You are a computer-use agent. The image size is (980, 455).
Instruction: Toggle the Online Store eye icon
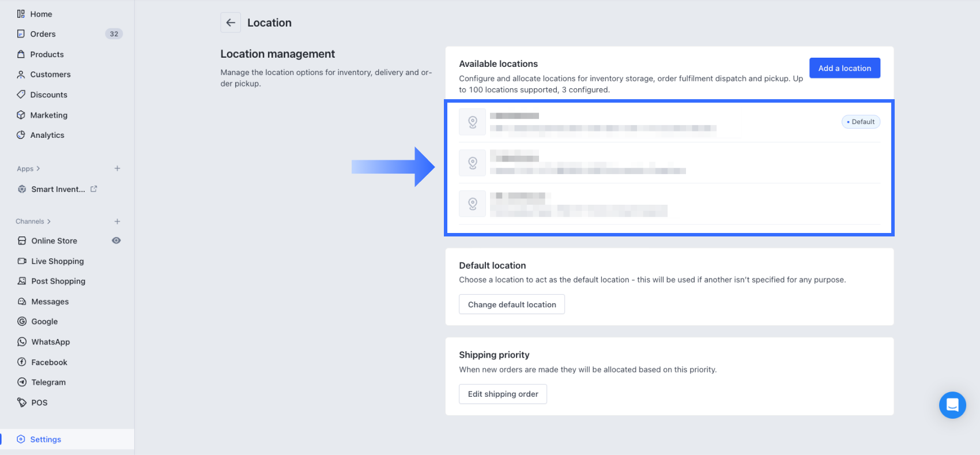pyautogui.click(x=116, y=240)
